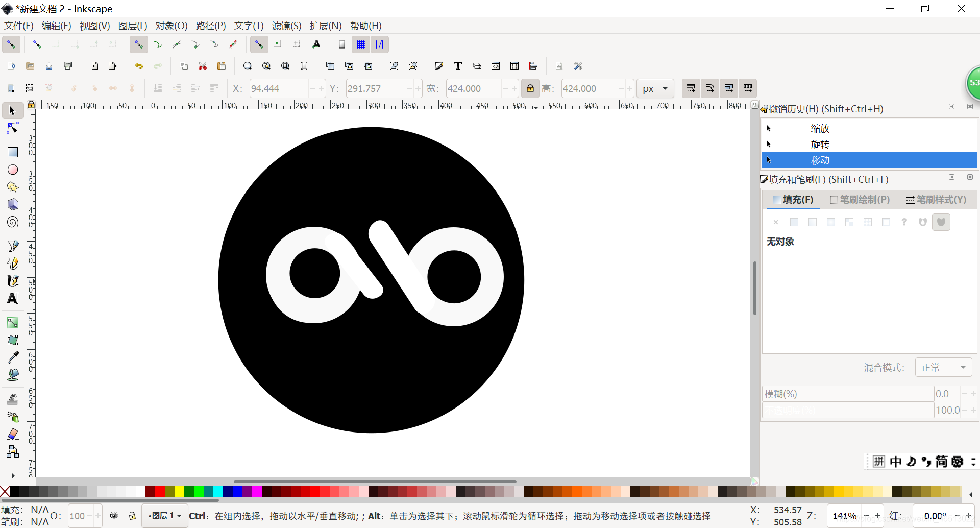The width and height of the screenshot is (980, 528).
Task: Select the Ellipse tool
Action: pyautogui.click(x=12, y=170)
